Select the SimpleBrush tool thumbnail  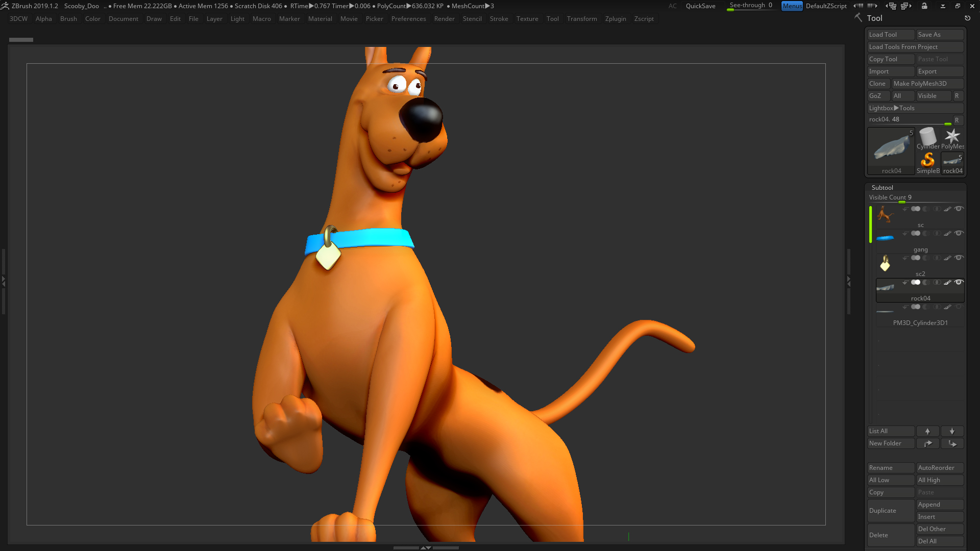click(927, 161)
